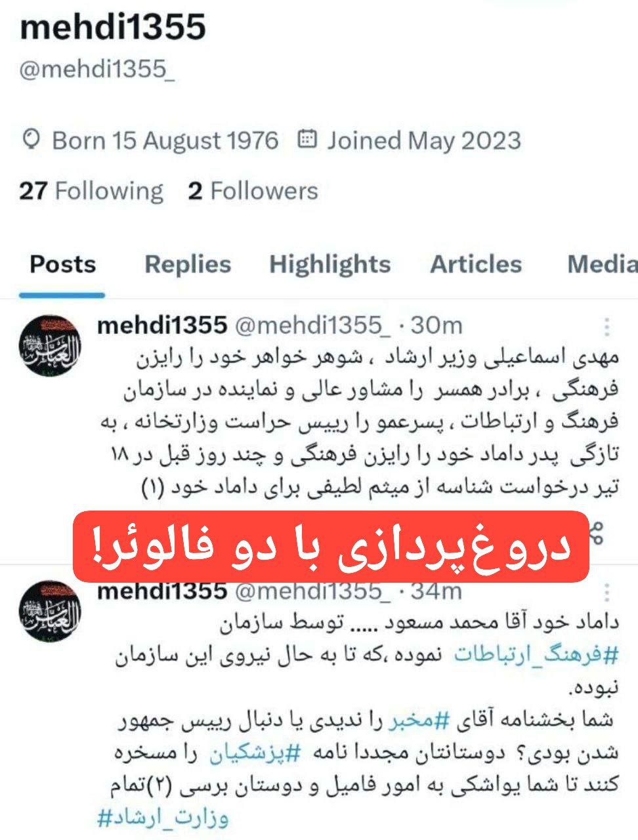Click hashtag #پزشکیان
The width and height of the screenshot is (638, 840).
pyautogui.click(x=255, y=754)
